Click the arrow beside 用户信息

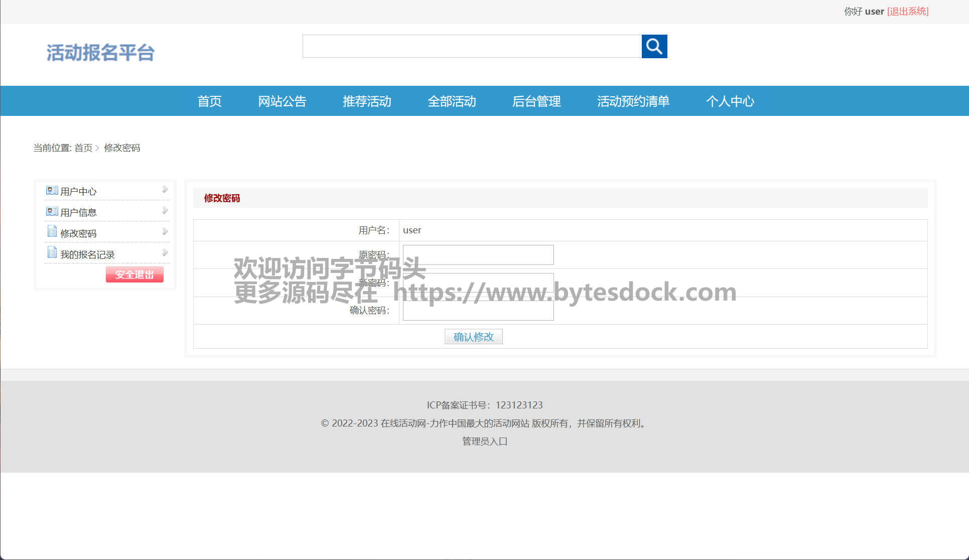click(x=165, y=211)
